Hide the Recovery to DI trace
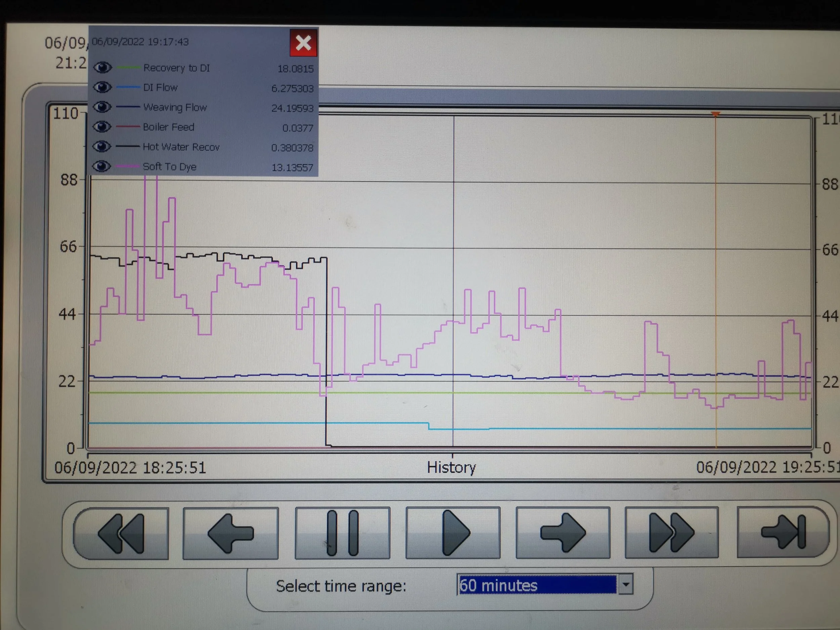Screen dimensions: 840x630 (102, 68)
